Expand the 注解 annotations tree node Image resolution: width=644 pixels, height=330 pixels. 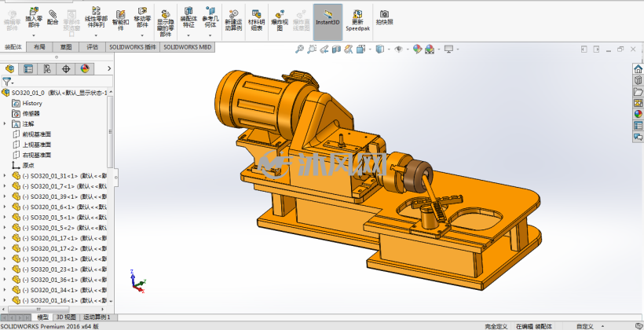pyautogui.click(x=5, y=123)
